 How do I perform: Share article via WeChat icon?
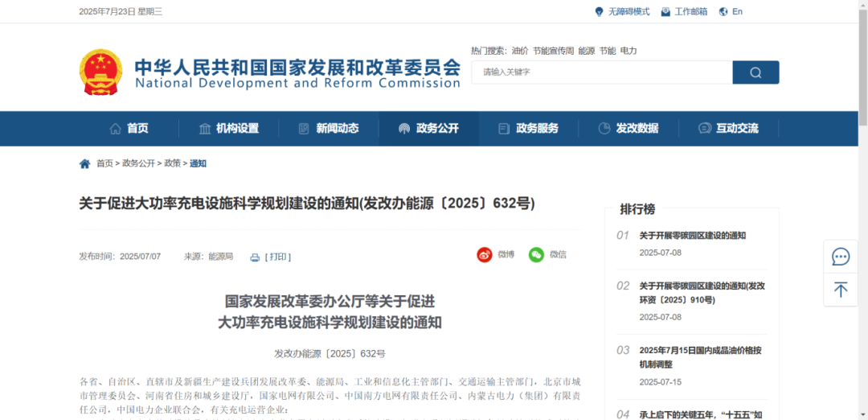536,255
